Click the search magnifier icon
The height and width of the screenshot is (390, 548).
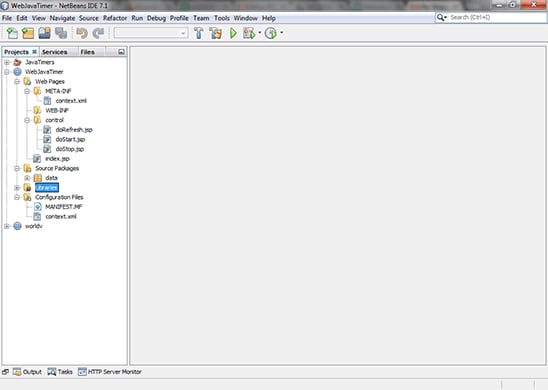click(x=442, y=17)
